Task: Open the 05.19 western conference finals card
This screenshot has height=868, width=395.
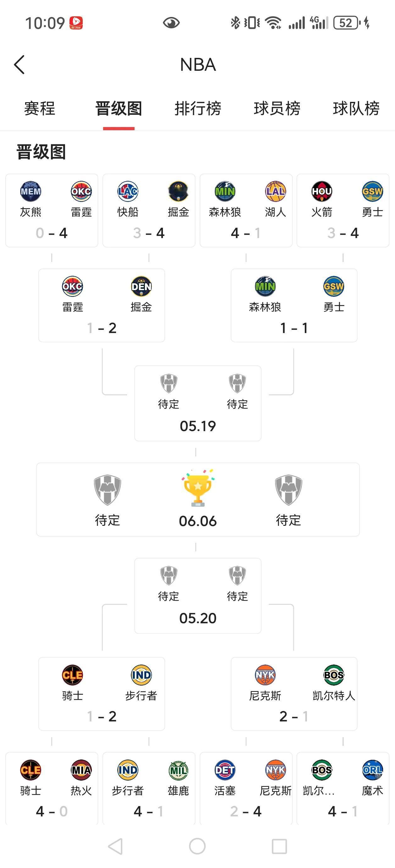Action: [x=198, y=403]
